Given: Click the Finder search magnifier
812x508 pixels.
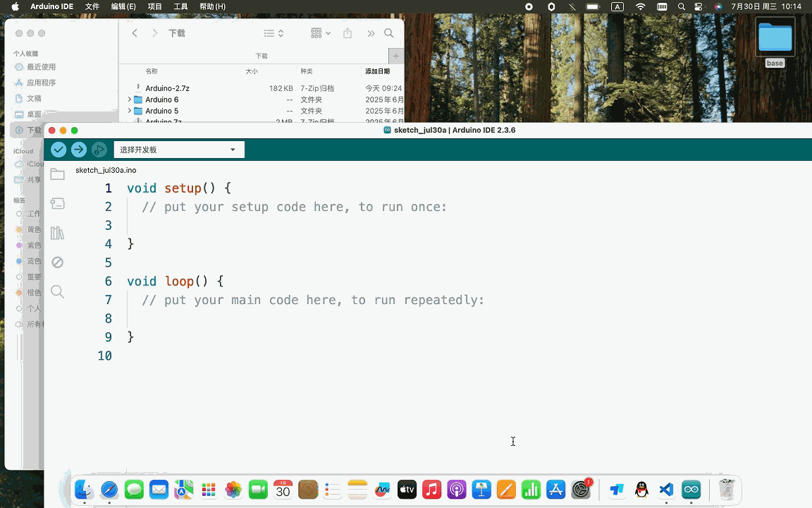Looking at the screenshot, I should point(389,33).
